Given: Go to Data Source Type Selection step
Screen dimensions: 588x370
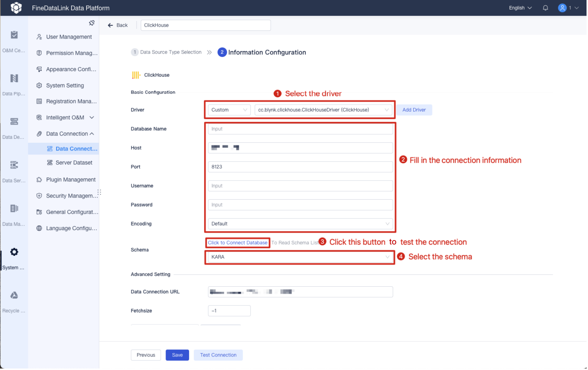Looking at the screenshot, I should [167, 52].
